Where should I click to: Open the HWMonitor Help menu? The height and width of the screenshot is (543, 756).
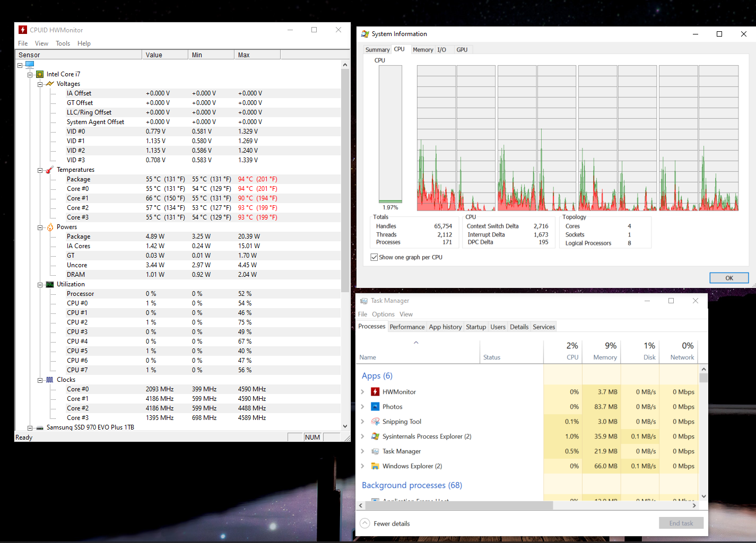click(84, 43)
